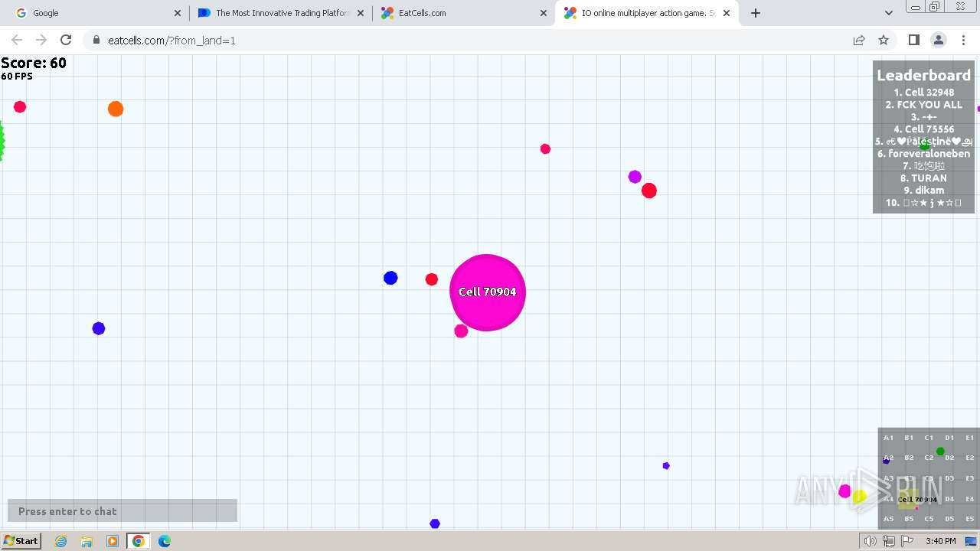Click minimap sector E1
980x551 pixels.
coord(969,438)
